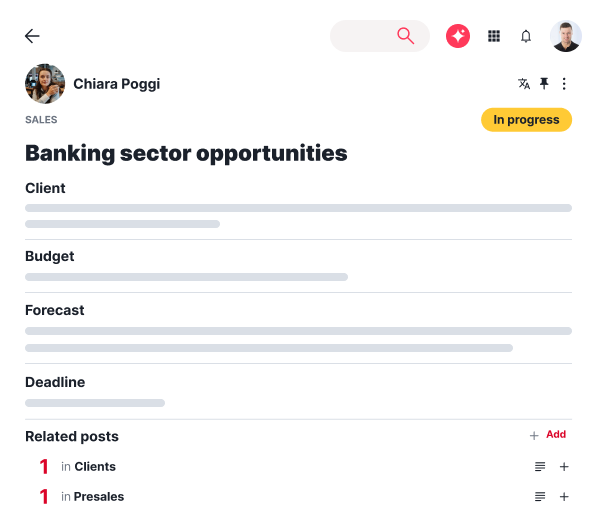Open the Chiara Poggi author name
This screenshot has height=526, width=602.
(x=116, y=84)
